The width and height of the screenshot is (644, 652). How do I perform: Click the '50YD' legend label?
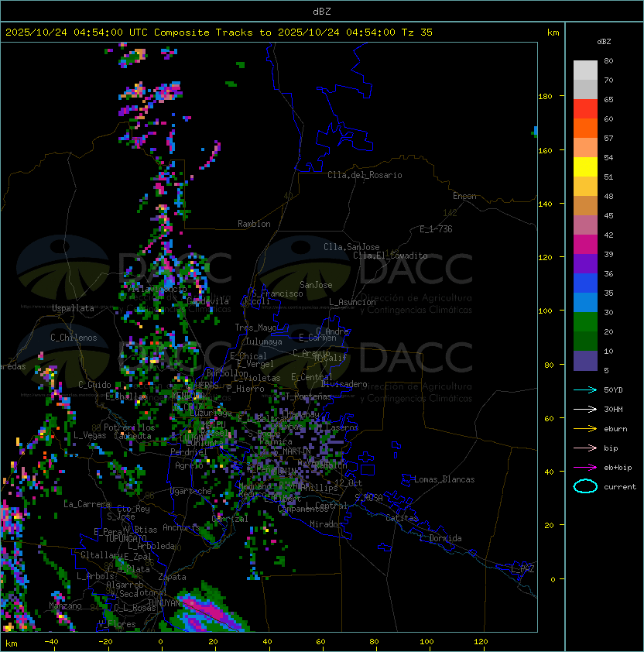613,389
